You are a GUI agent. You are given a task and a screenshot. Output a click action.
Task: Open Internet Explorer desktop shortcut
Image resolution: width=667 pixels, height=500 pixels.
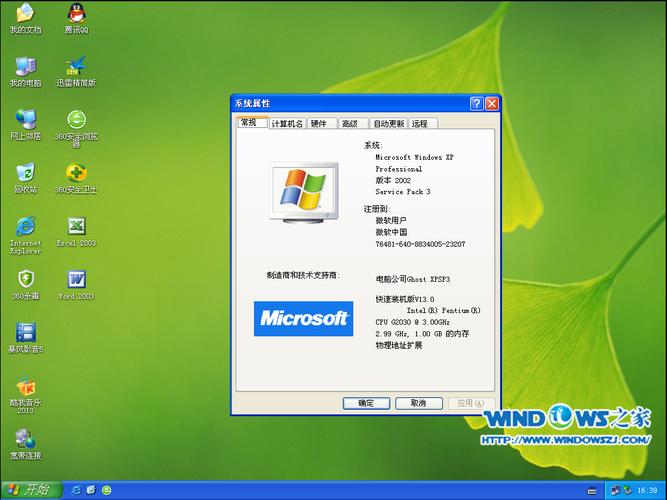pyautogui.click(x=25, y=227)
